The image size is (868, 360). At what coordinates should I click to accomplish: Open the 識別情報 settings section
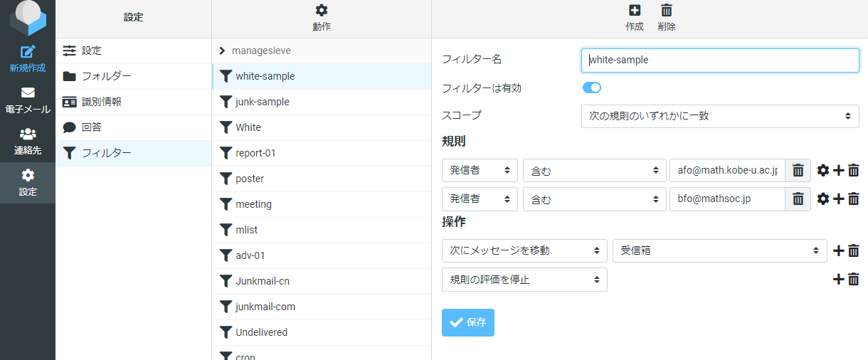pos(134,102)
